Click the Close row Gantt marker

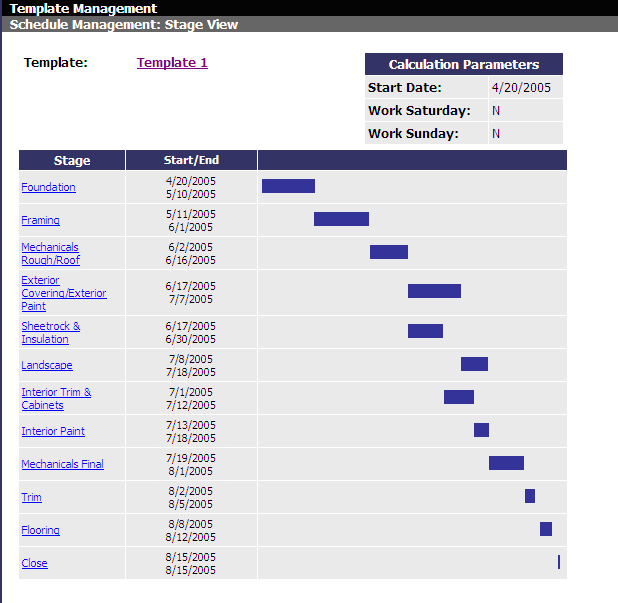pos(559,562)
